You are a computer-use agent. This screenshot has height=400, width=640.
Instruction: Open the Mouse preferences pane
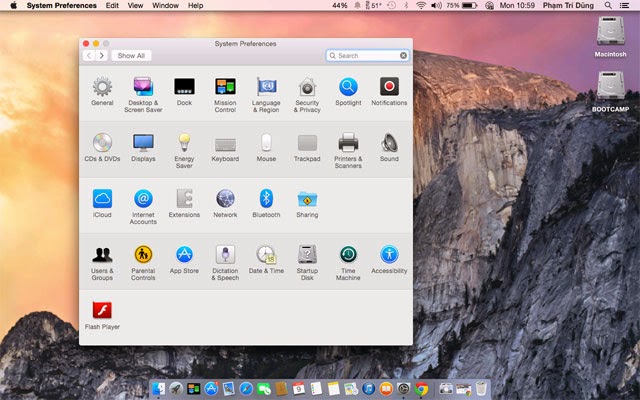(x=266, y=147)
